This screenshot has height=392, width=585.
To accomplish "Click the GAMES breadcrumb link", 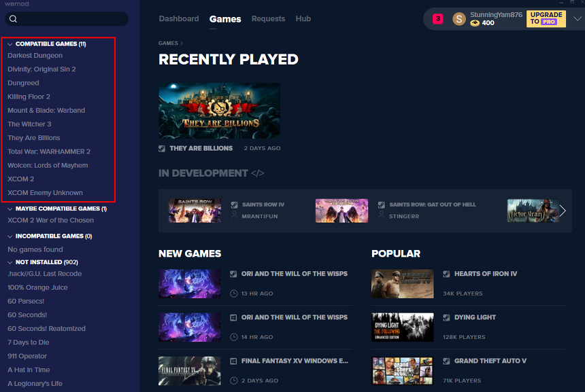I will tap(168, 43).
